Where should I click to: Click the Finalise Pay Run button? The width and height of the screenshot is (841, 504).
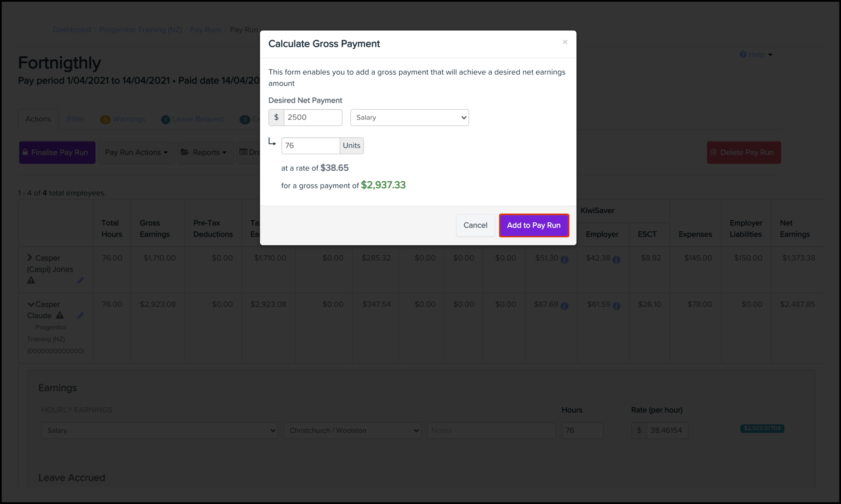57,153
